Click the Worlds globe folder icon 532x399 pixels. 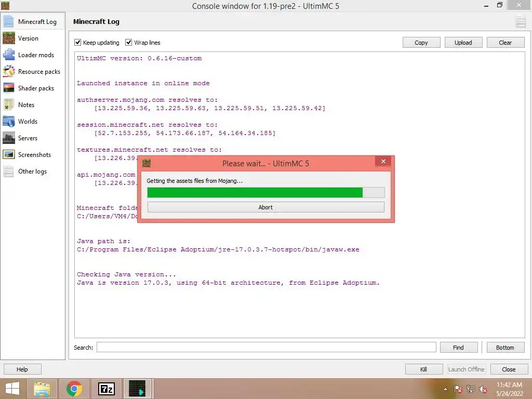pyautogui.click(x=8, y=121)
